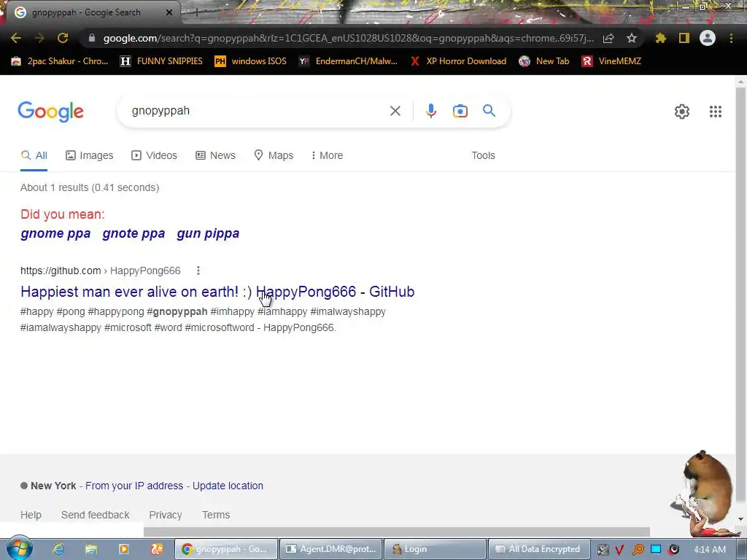Open the Google apps grid
Screen dimensions: 747x560
715,112
